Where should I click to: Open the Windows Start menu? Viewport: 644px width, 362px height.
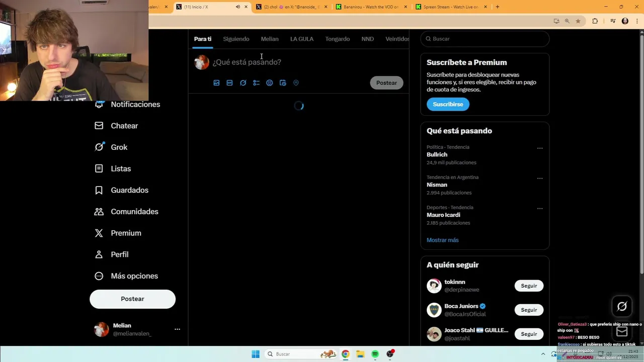click(x=256, y=354)
